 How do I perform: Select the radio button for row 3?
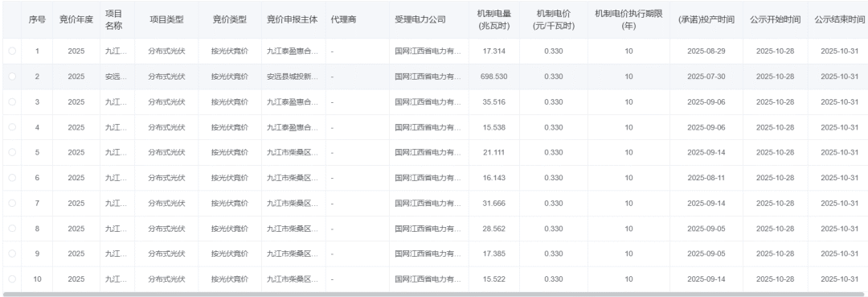pos(12,102)
